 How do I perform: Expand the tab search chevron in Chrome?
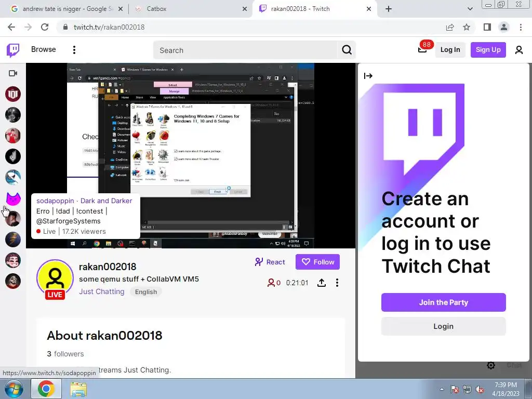(470, 9)
